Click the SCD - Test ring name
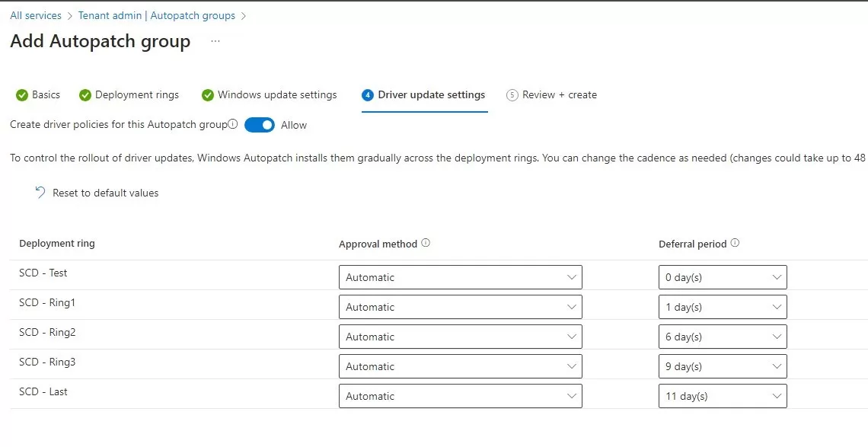 click(x=43, y=273)
